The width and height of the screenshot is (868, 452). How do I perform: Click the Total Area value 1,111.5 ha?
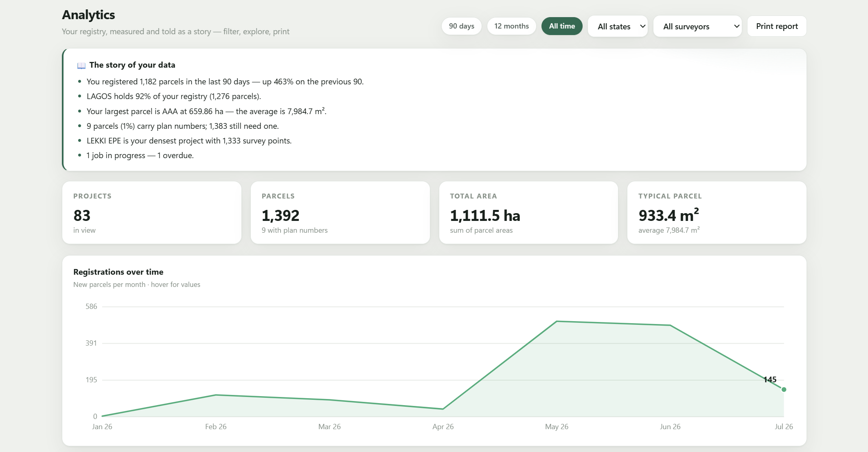(x=485, y=215)
